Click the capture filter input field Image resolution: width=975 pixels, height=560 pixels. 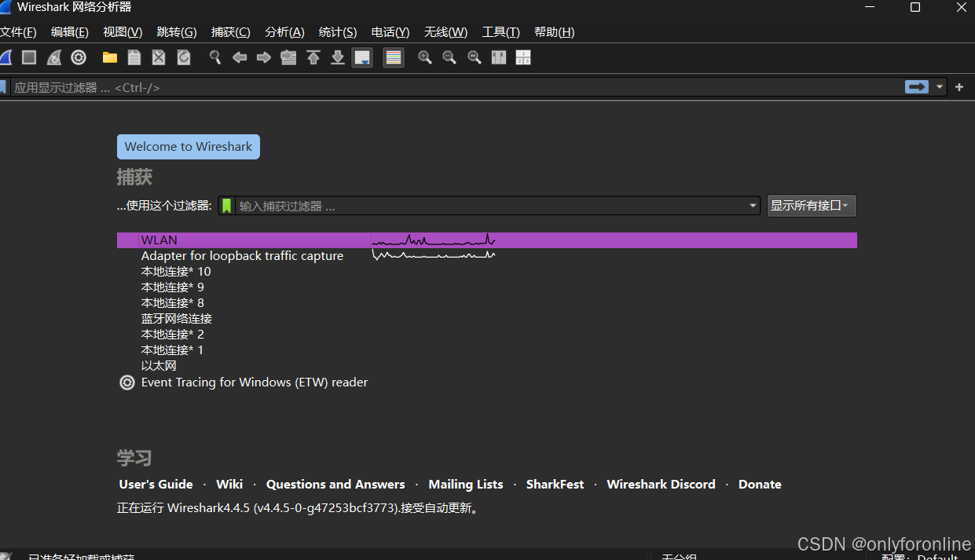[491, 206]
